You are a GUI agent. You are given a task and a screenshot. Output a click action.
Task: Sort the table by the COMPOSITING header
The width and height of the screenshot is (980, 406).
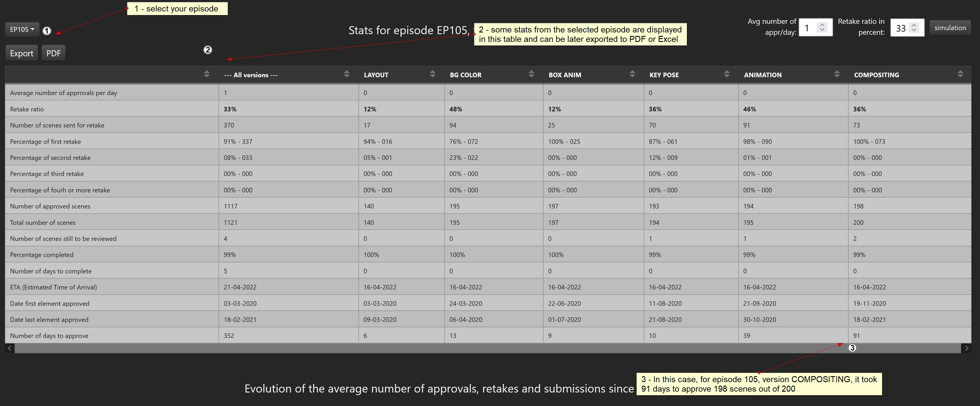[877, 74]
